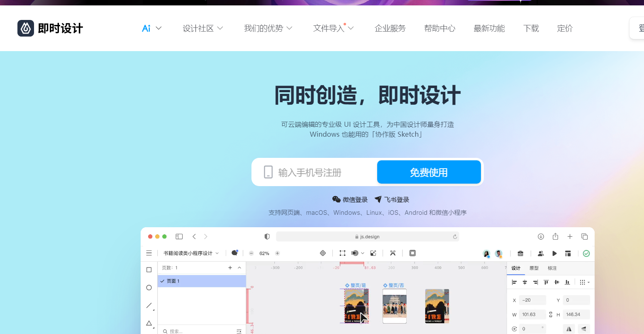
Task: Click the zoom out minus button
Action: pyautogui.click(x=251, y=253)
